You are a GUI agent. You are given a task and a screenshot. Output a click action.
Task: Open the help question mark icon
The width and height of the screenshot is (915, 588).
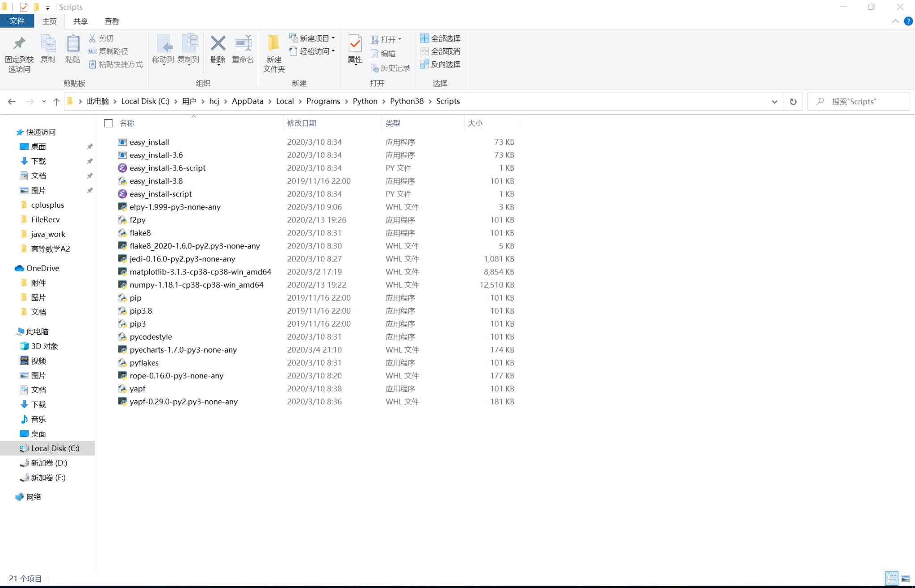point(908,21)
